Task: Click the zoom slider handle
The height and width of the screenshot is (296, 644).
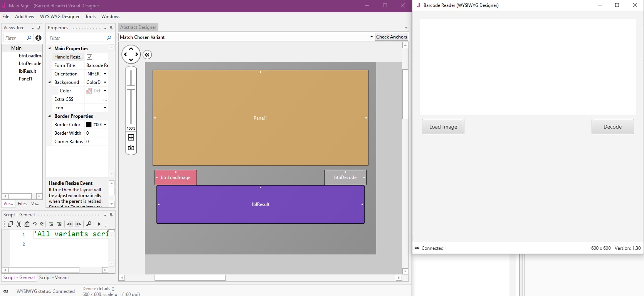Action: point(131,88)
